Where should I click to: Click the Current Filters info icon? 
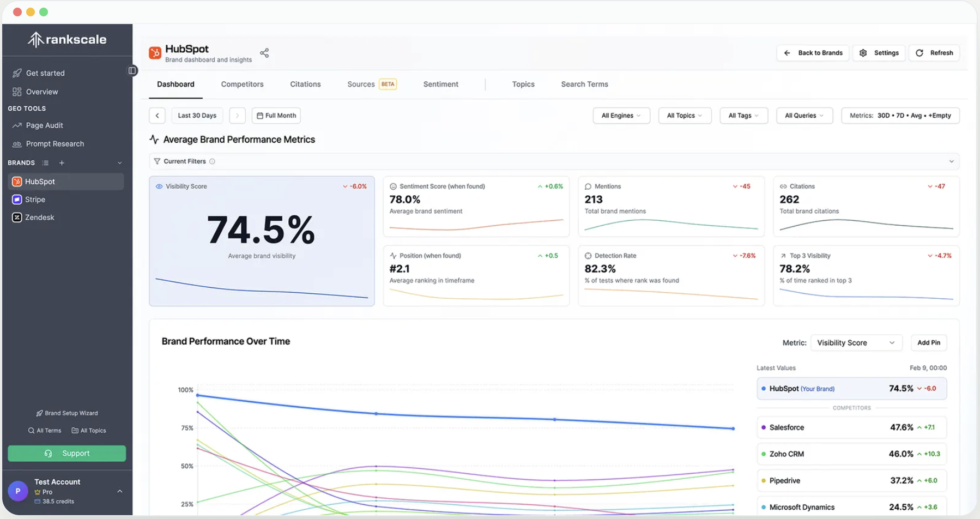(x=213, y=161)
